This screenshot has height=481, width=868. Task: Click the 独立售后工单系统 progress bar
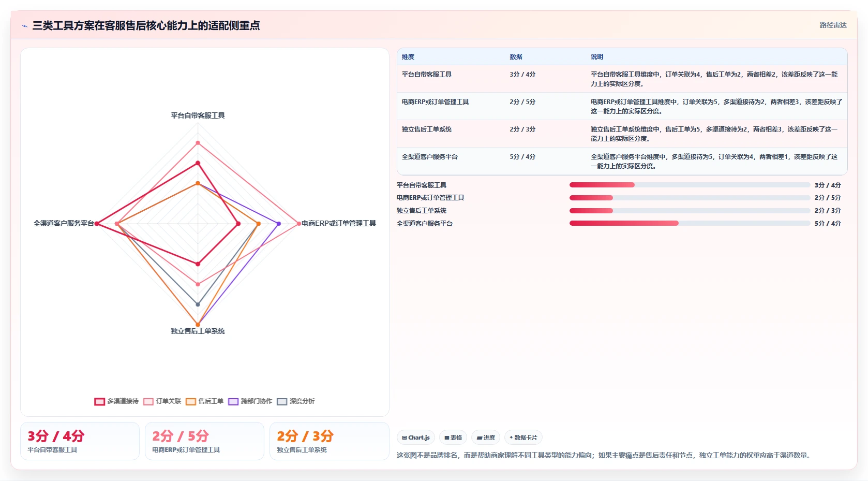pos(690,211)
